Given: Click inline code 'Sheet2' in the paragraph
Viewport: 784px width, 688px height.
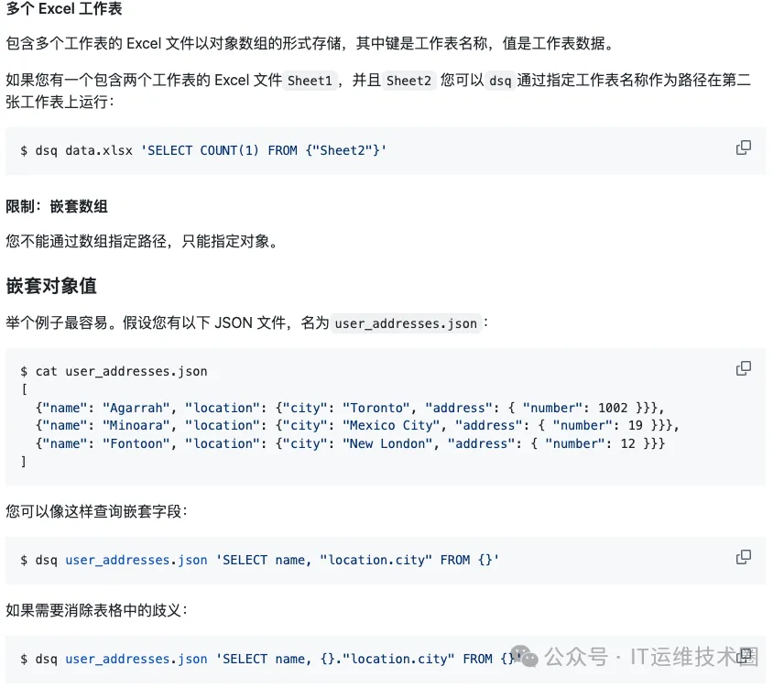Looking at the screenshot, I should point(408,81).
